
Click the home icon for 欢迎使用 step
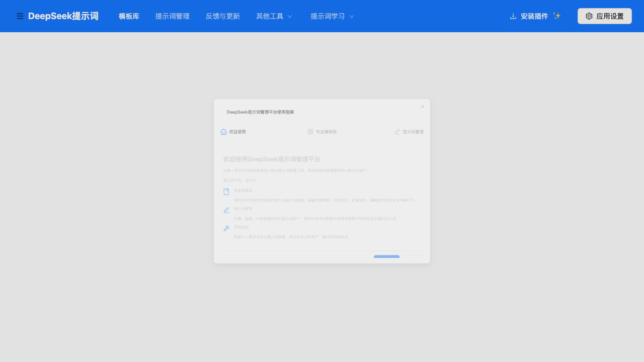click(x=223, y=132)
